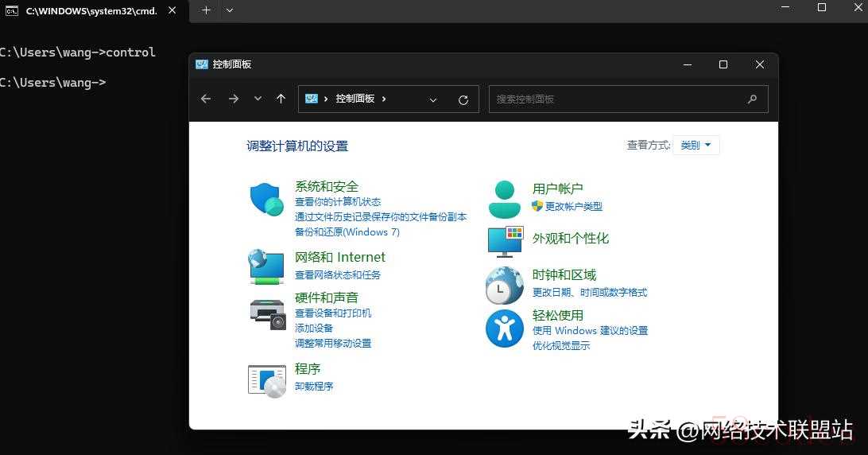Open the 时钟和区域 clock icon
This screenshot has width=868, height=455.
(504, 286)
